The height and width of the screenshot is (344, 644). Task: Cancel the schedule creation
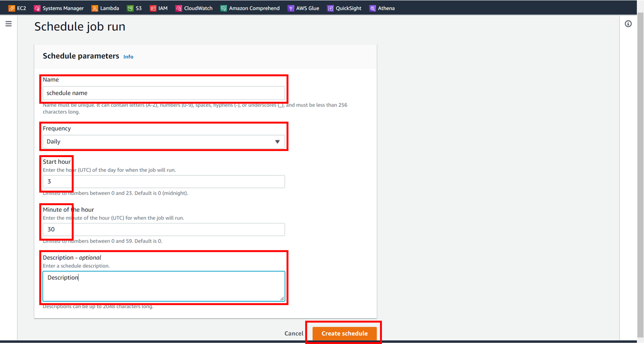coord(294,333)
